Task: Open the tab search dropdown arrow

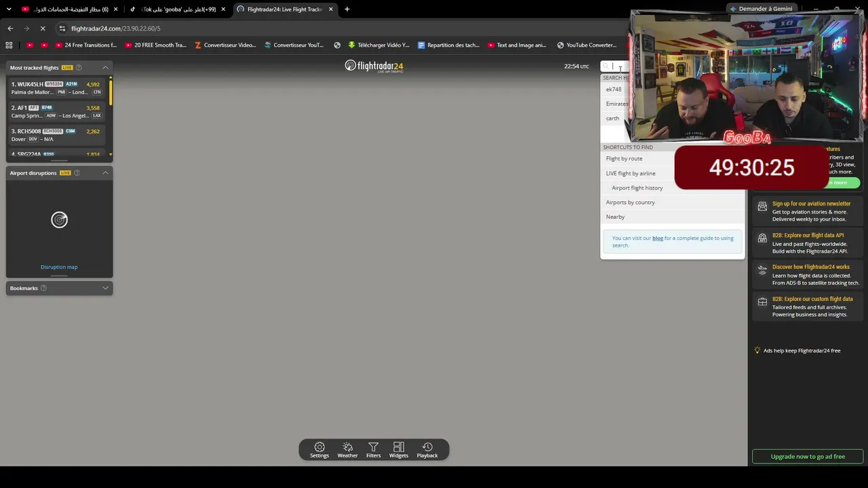Action: pos(9,9)
